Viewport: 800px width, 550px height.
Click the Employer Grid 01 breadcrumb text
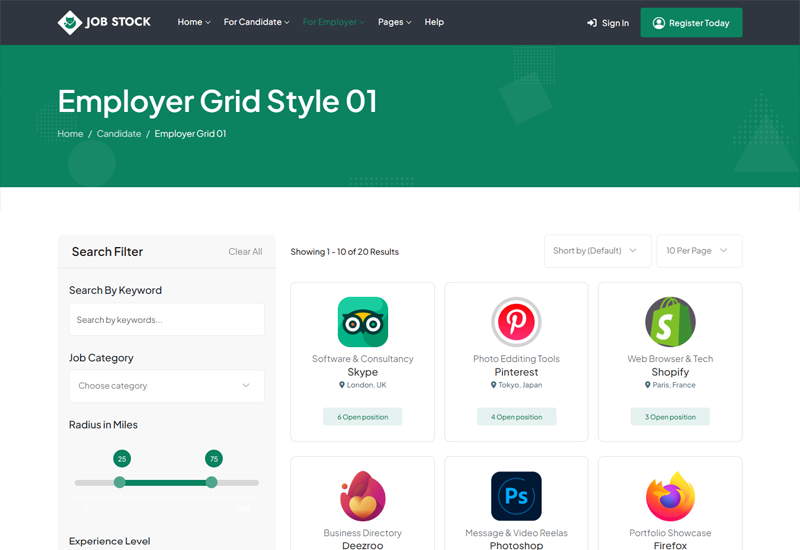(x=190, y=134)
